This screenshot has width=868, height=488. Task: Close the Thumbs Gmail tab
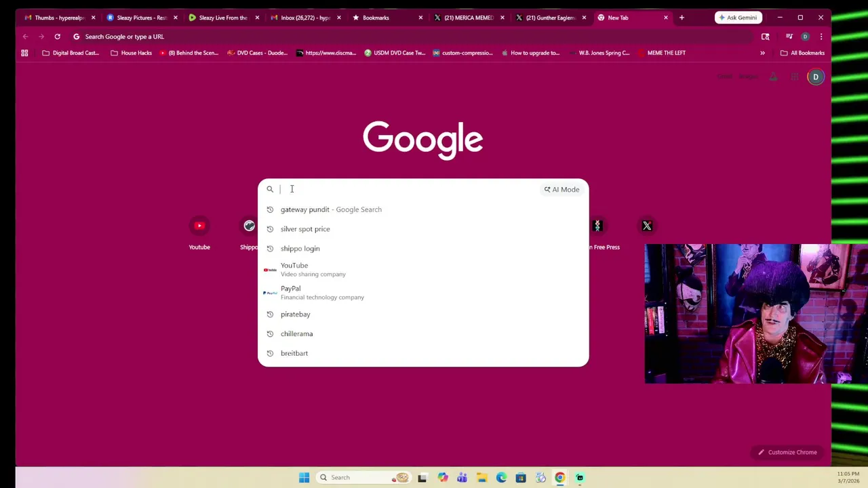pos(93,18)
